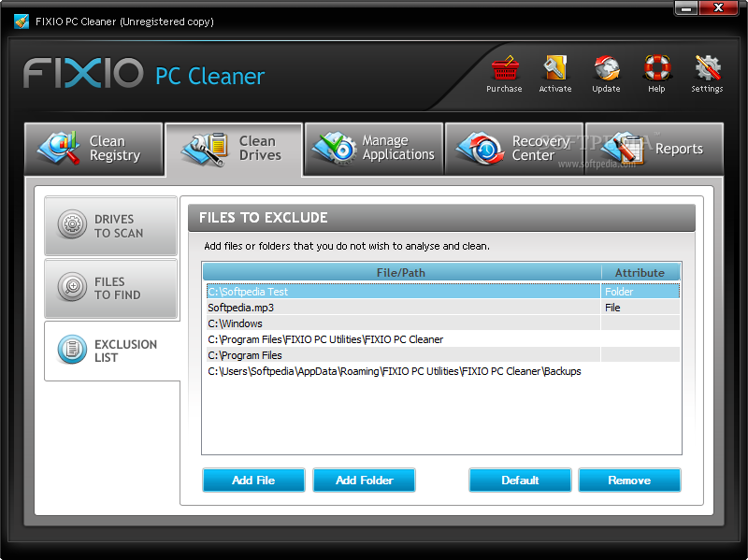The image size is (748, 560).
Task: Select the Exclusion List section
Action: (112, 352)
